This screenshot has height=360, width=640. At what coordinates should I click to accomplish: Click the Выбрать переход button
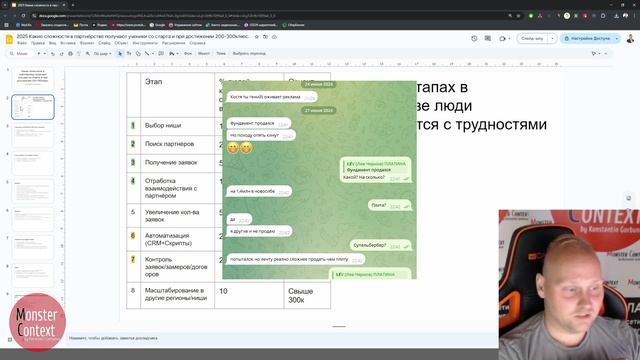[x=249, y=53]
